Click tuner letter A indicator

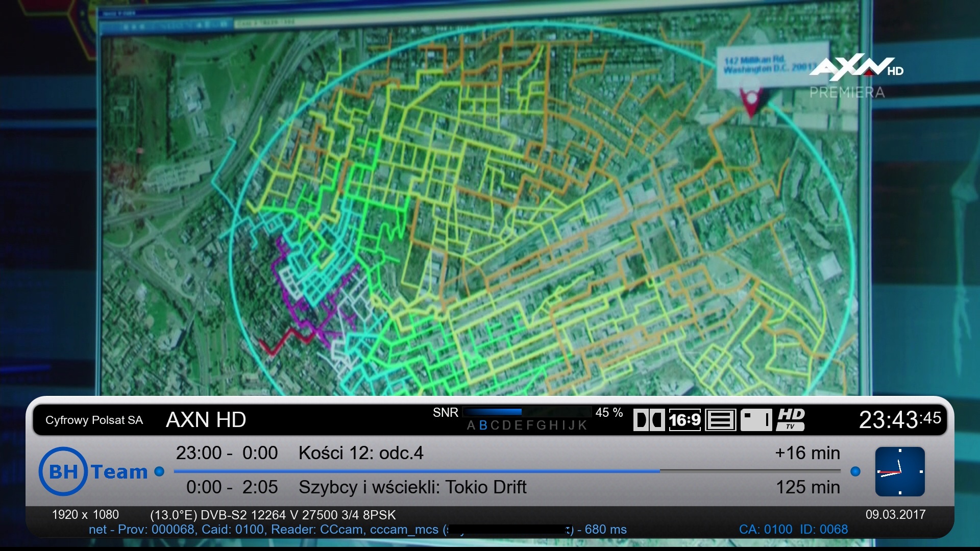[x=471, y=425]
